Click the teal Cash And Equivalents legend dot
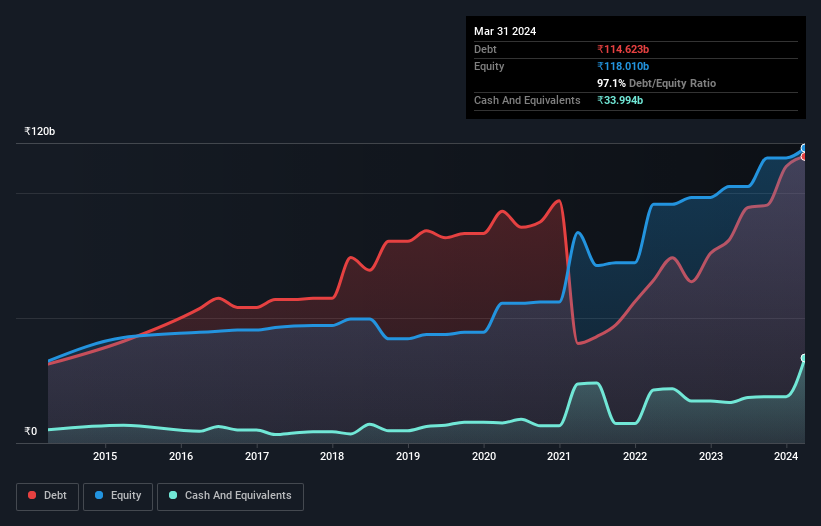The height and width of the screenshot is (526, 821). [x=173, y=495]
